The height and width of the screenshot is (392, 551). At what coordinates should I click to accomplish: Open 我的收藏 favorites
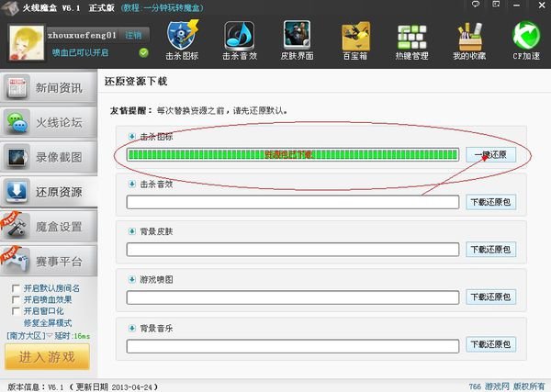tap(469, 41)
